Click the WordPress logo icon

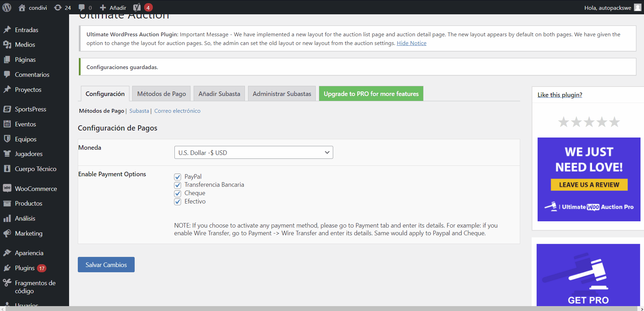(7, 7)
